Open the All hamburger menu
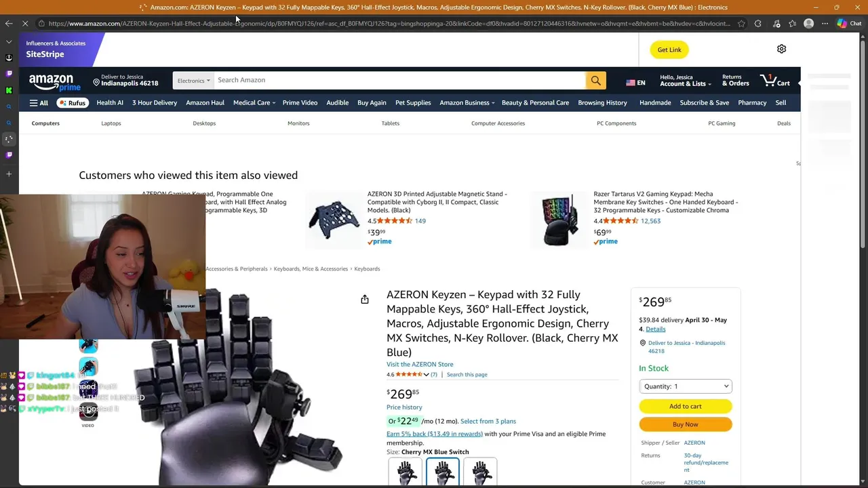Image resolution: width=868 pixels, height=488 pixels. click(39, 103)
